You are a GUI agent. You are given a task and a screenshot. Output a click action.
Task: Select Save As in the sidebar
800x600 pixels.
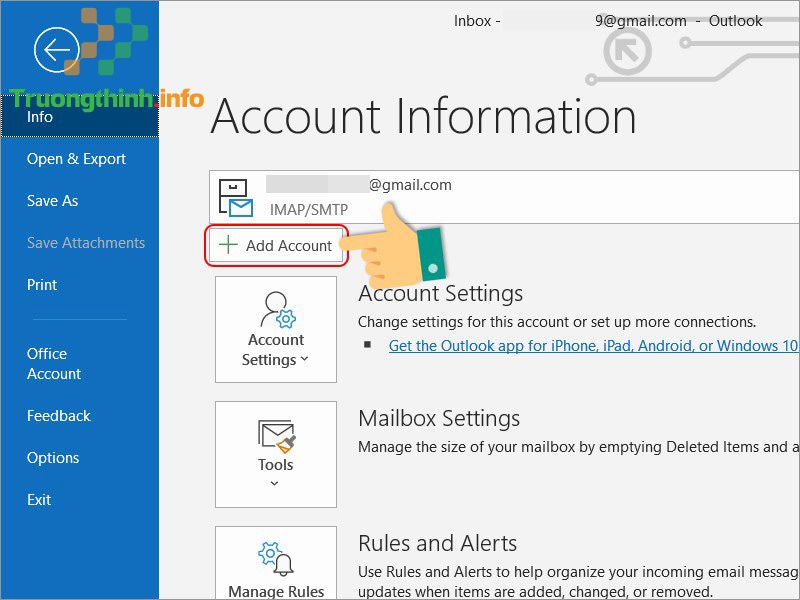tap(53, 201)
